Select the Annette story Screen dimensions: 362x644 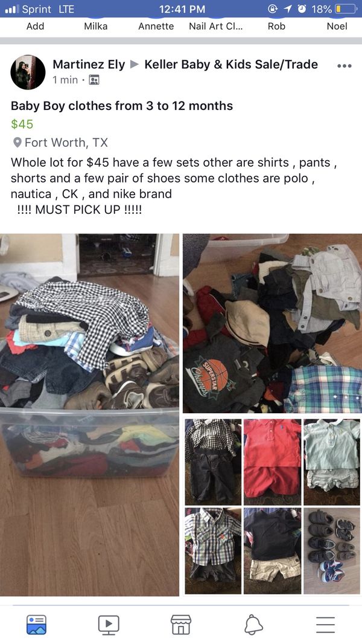(x=156, y=27)
